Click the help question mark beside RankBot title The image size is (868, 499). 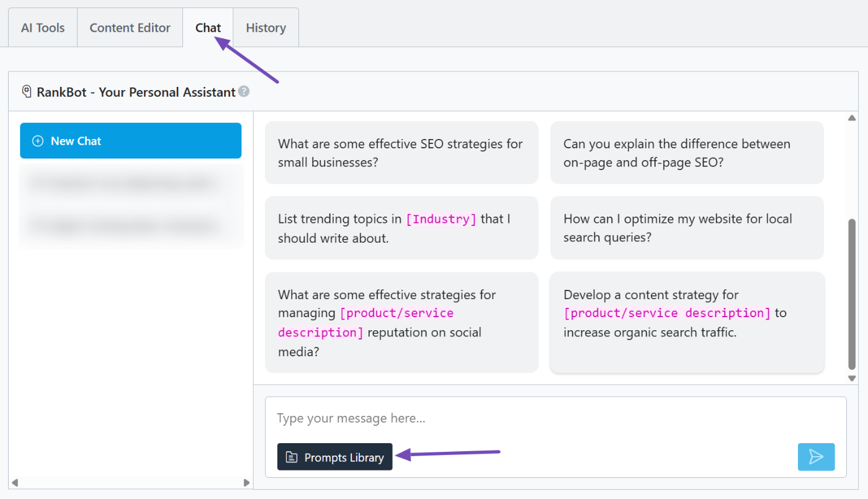tap(244, 92)
